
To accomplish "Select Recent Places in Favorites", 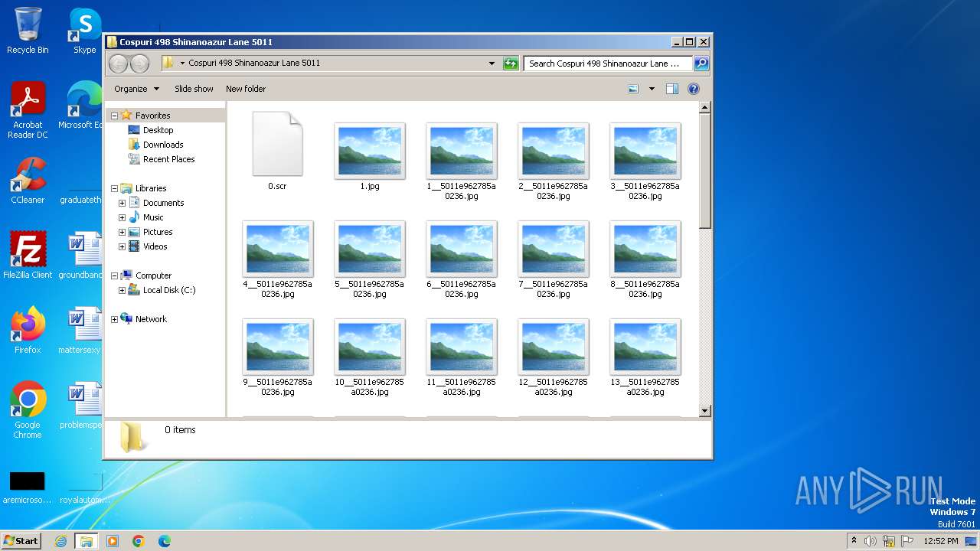I will pos(168,159).
